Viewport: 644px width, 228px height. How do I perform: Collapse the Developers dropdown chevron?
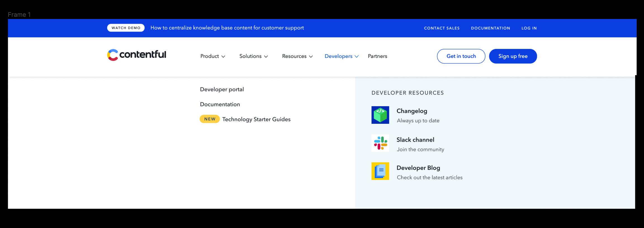[x=357, y=56]
